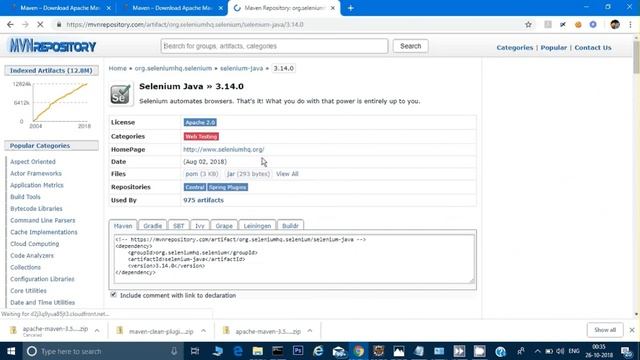Image resolution: width=640 pixels, height=360 pixels.
Task: Open the Windows Start menu
Action: tap(11, 351)
